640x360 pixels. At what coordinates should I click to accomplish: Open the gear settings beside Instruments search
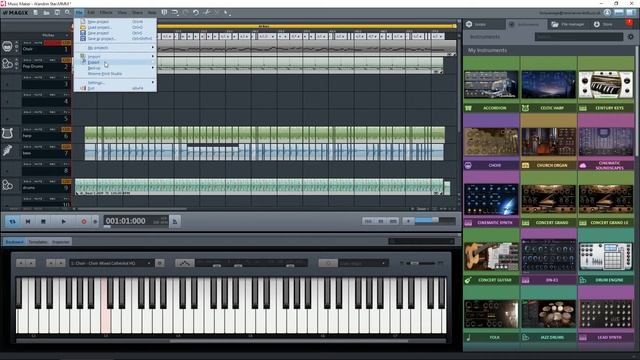point(631,37)
